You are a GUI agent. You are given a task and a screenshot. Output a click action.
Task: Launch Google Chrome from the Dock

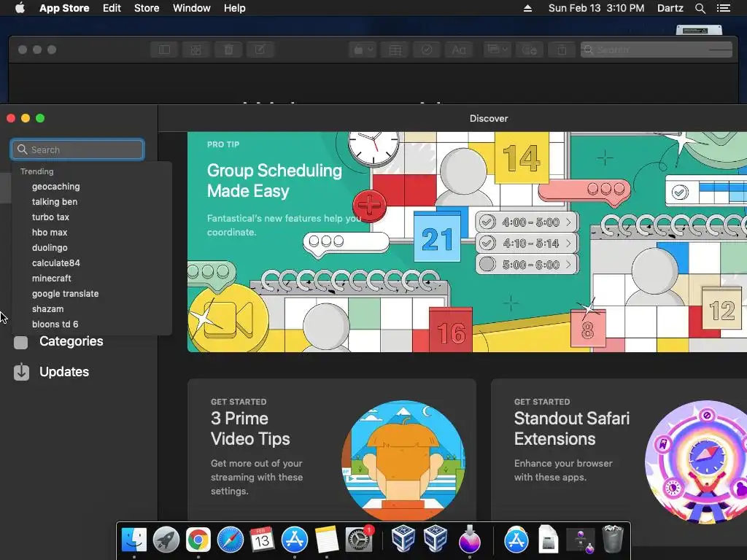[198, 540]
